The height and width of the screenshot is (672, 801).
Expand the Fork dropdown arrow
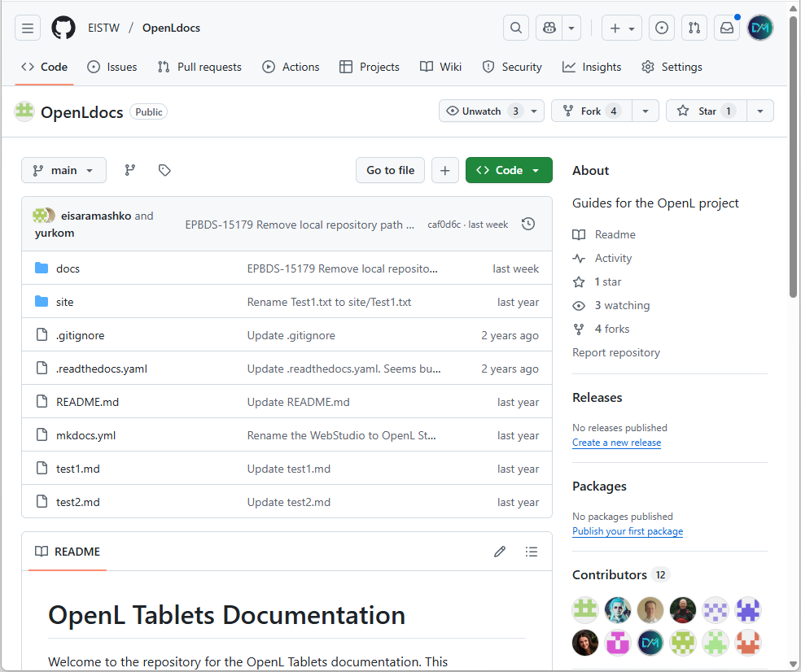tap(646, 111)
